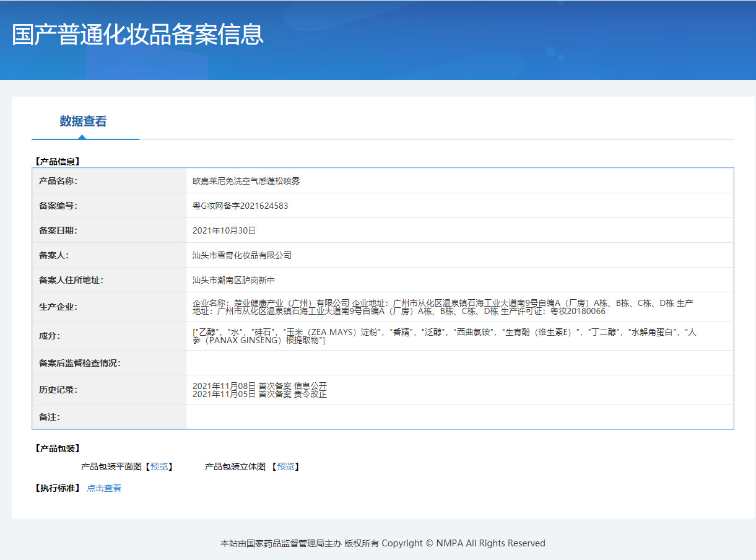This screenshot has height=560, width=756.
Task: Select the 楚业健康产业 manufacturer details text
Action: tap(443, 307)
